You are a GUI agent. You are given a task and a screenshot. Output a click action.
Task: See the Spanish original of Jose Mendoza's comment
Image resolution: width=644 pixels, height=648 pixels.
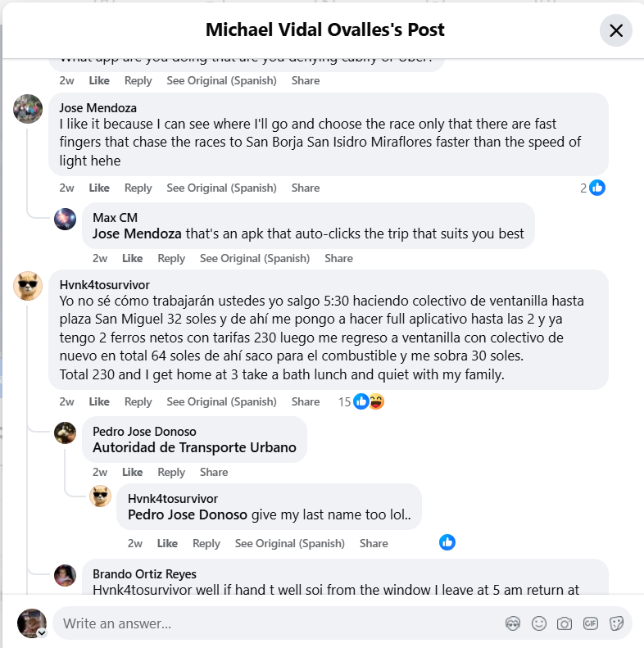pyautogui.click(x=221, y=188)
